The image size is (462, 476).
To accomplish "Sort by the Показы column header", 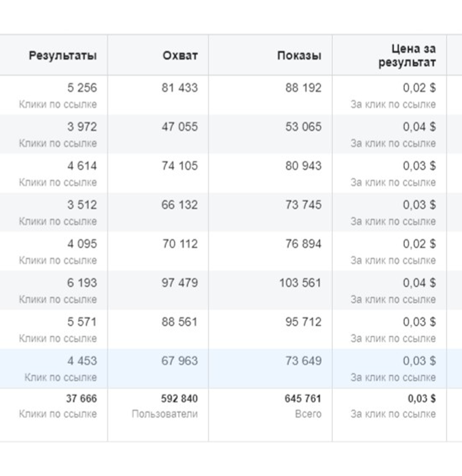I will (299, 56).
